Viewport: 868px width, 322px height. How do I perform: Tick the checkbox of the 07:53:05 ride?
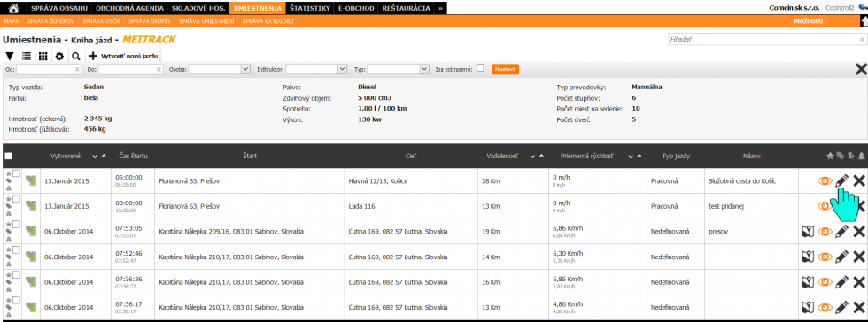point(16,224)
